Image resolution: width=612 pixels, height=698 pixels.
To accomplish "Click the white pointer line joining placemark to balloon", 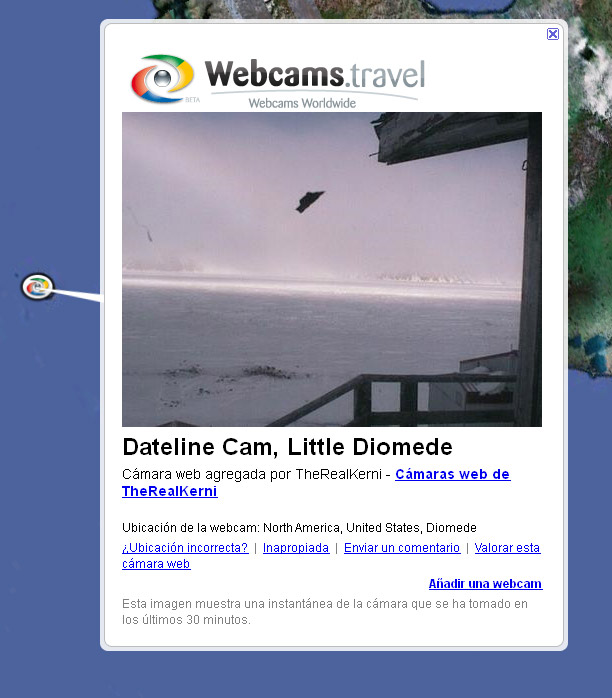I will pos(77,295).
